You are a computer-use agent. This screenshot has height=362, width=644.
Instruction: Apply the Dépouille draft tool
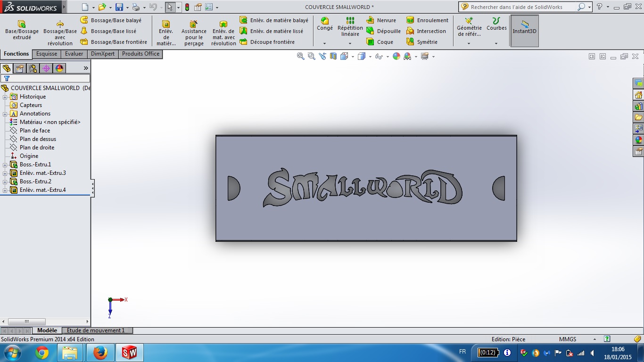(x=384, y=31)
